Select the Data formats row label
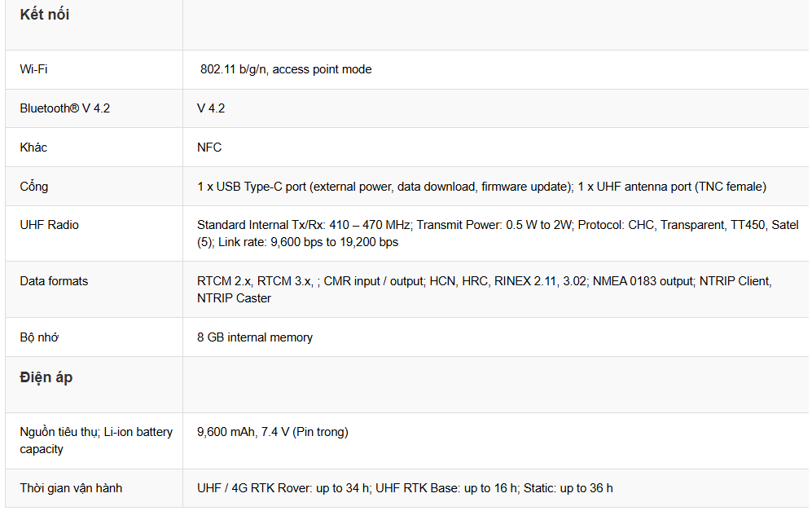812x511 pixels. coord(54,281)
